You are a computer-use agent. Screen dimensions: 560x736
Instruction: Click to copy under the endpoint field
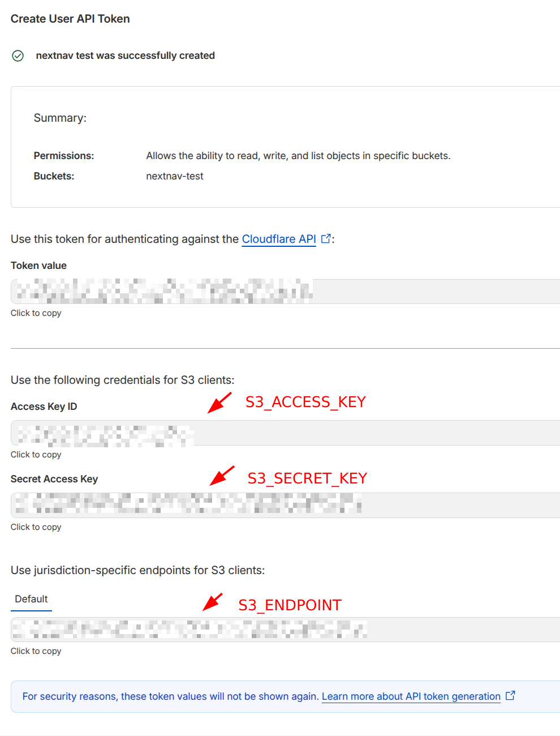pyautogui.click(x=36, y=651)
